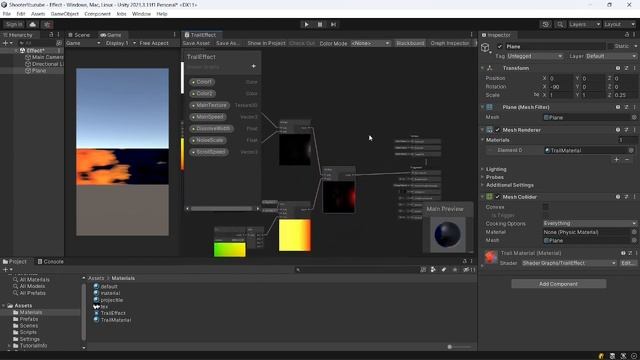This screenshot has height=360, width=640.
Task: Open object picker for Element 0 material
Action: (631, 150)
